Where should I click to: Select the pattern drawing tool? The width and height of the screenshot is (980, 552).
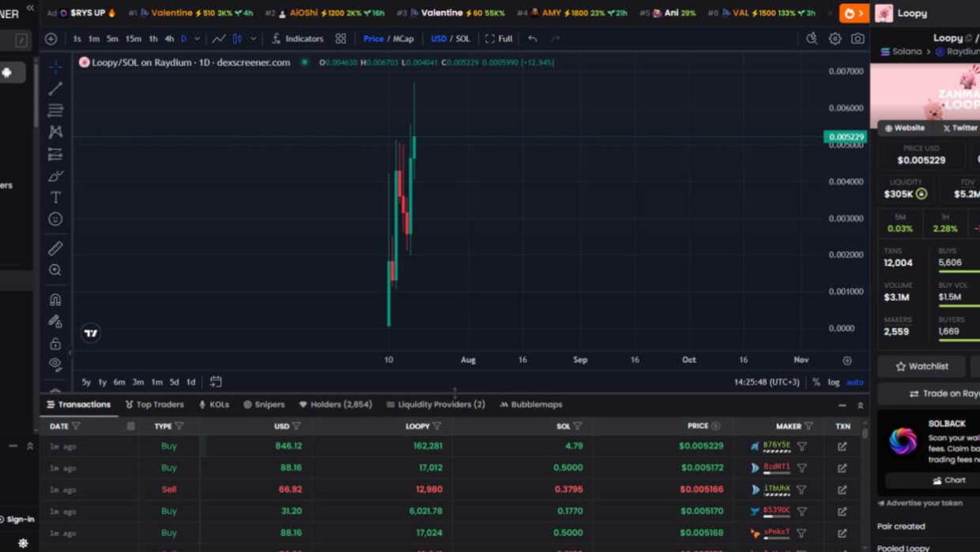pyautogui.click(x=55, y=132)
